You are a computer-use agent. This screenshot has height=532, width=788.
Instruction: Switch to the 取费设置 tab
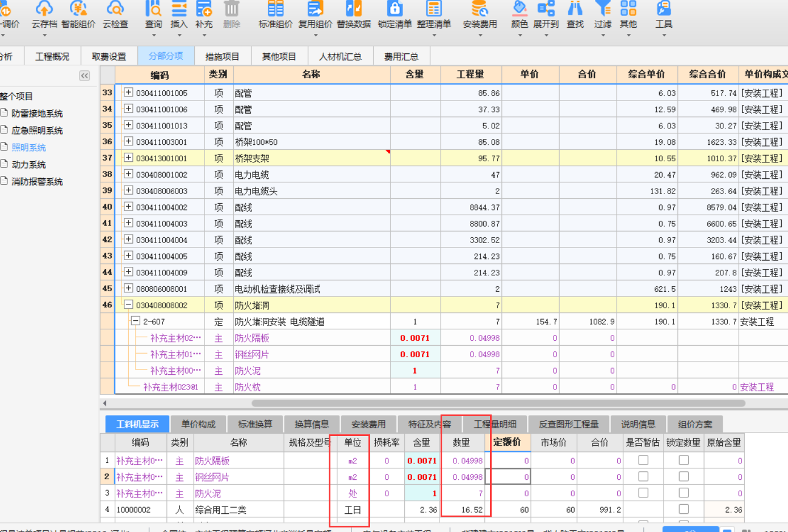tap(109, 57)
